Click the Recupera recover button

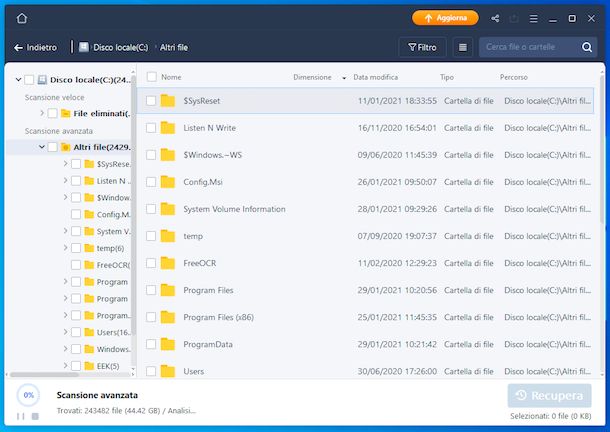click(x=550, y=395)
